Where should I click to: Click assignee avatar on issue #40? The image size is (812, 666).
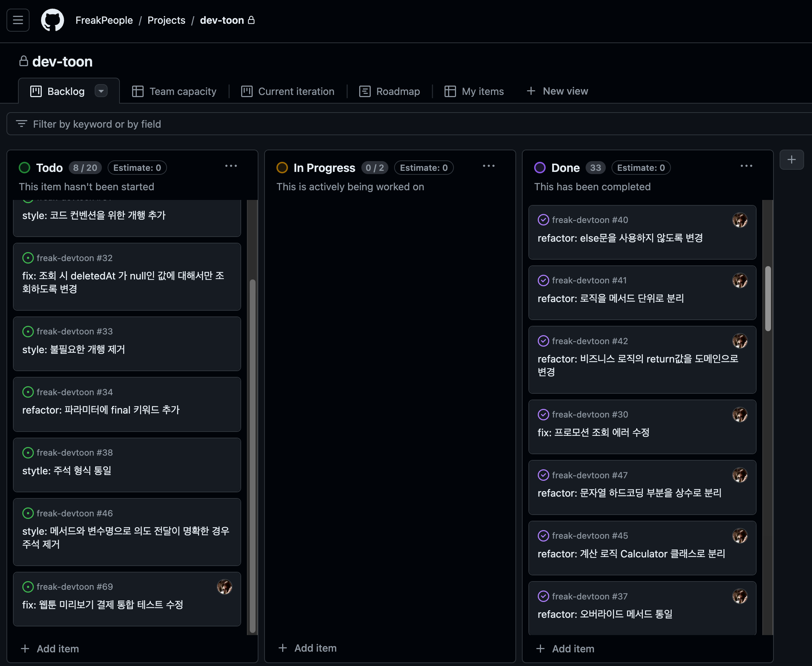point(739,220)
